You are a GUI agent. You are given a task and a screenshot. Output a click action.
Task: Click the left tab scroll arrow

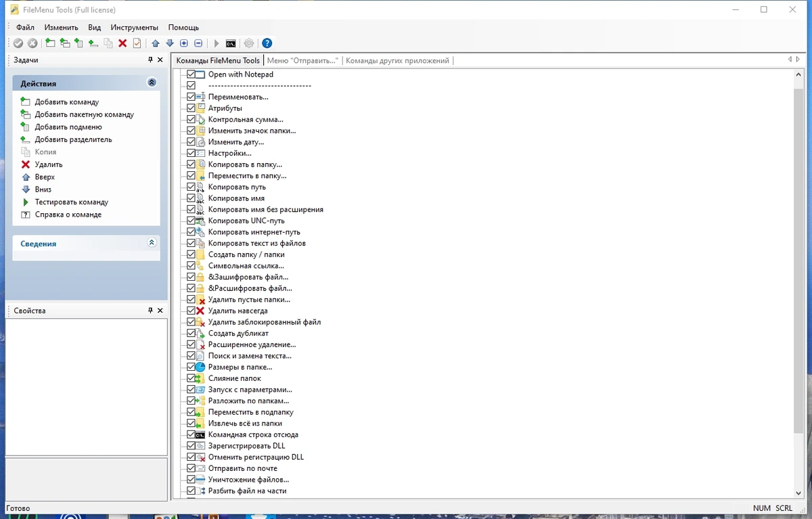tap(790, 60)
